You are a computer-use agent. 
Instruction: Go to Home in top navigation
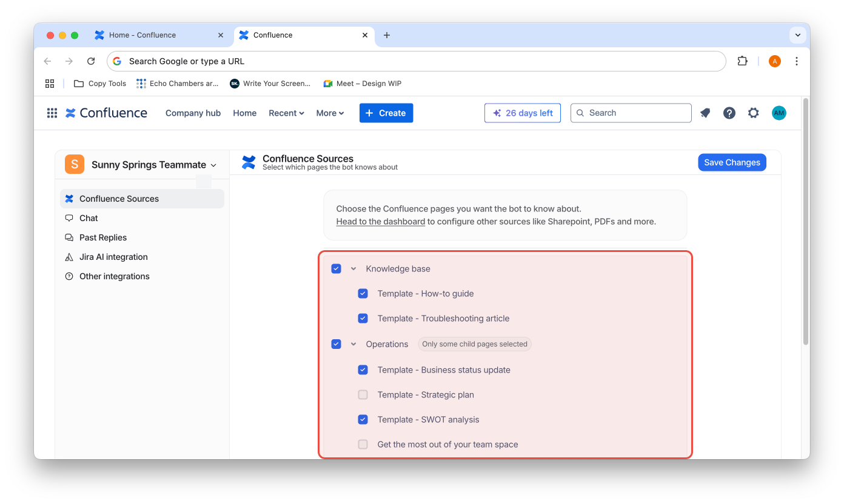(245, 113)
